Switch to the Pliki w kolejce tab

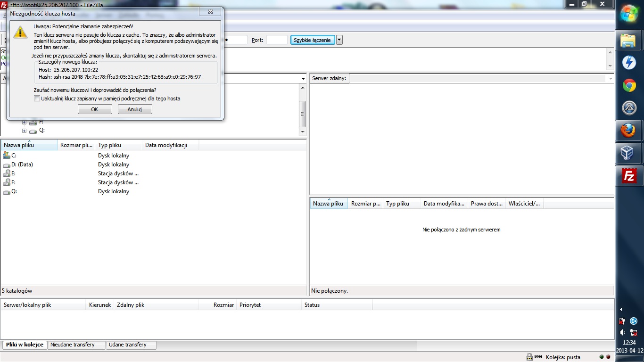coord(25,345)
